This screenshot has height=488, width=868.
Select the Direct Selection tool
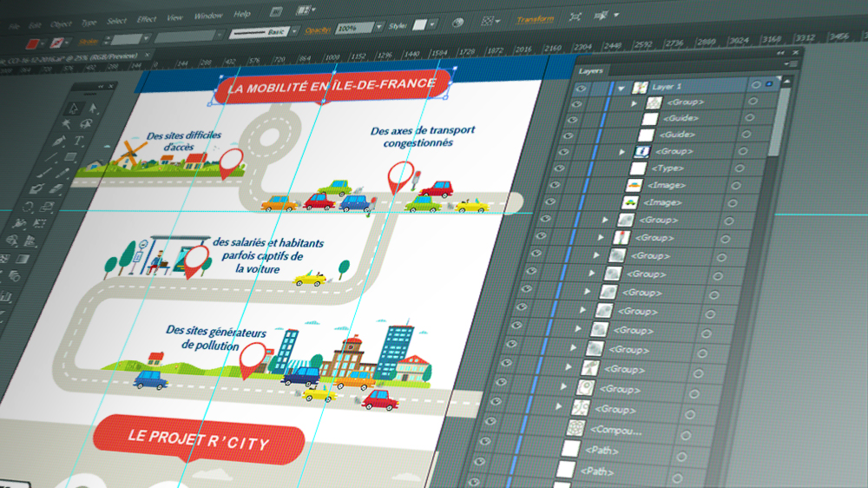click(x=92, y=110)
